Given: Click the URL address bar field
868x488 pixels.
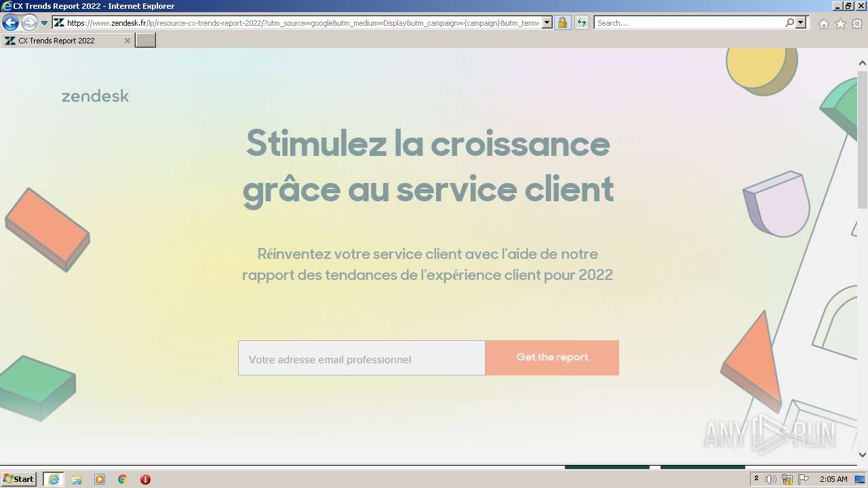Looking at the screenshot, I should pyautogui.click(x=303, y=22).
